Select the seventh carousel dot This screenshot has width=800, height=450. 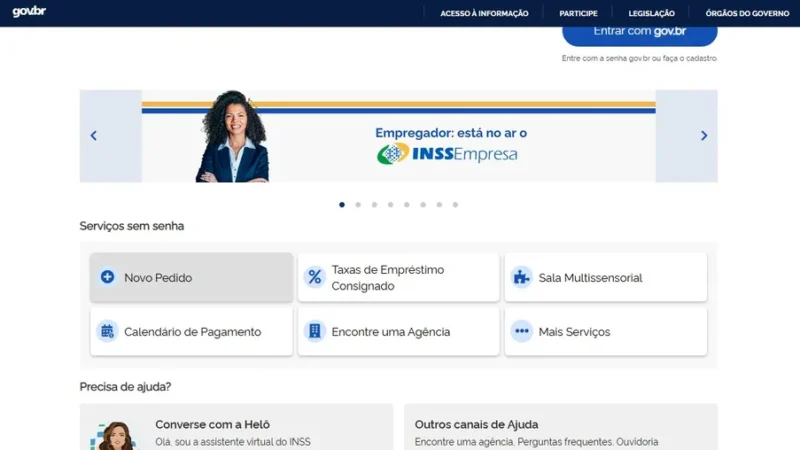click(439, 205)
